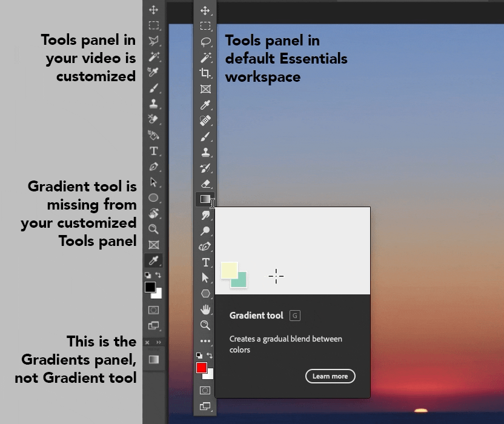504x424 pixels.
Task: Toggle Quick Mask mode in default Essentials toolbar
Action: coord(205,390)
